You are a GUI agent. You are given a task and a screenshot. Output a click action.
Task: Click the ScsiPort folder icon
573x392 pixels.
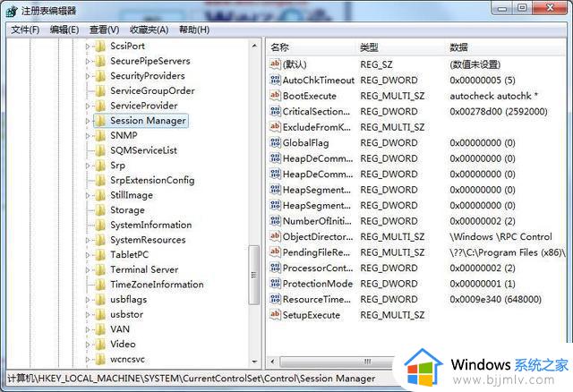pyautogui.click(x=100, y=46)
